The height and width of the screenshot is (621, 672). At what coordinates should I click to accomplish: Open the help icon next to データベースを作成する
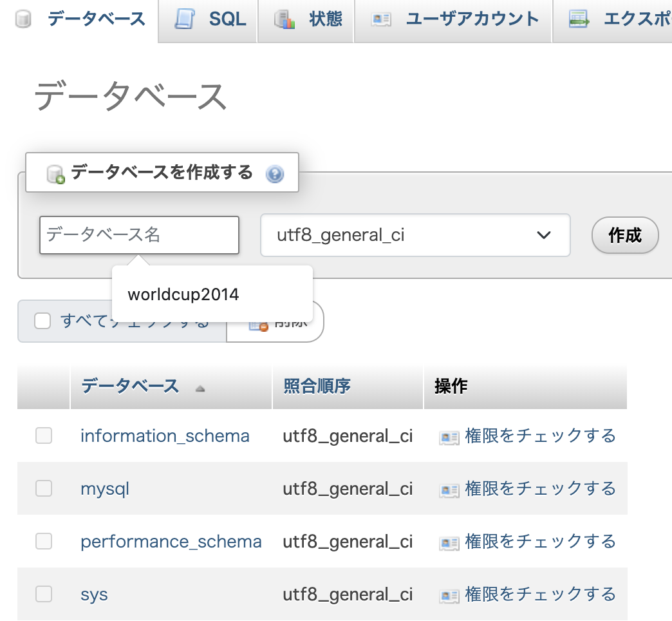[x=274, y=172]
